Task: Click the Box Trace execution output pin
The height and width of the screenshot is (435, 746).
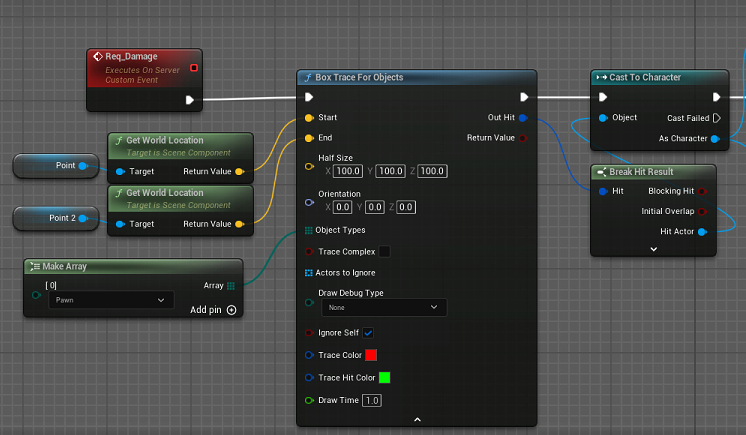Action: (x=524, y=97)
